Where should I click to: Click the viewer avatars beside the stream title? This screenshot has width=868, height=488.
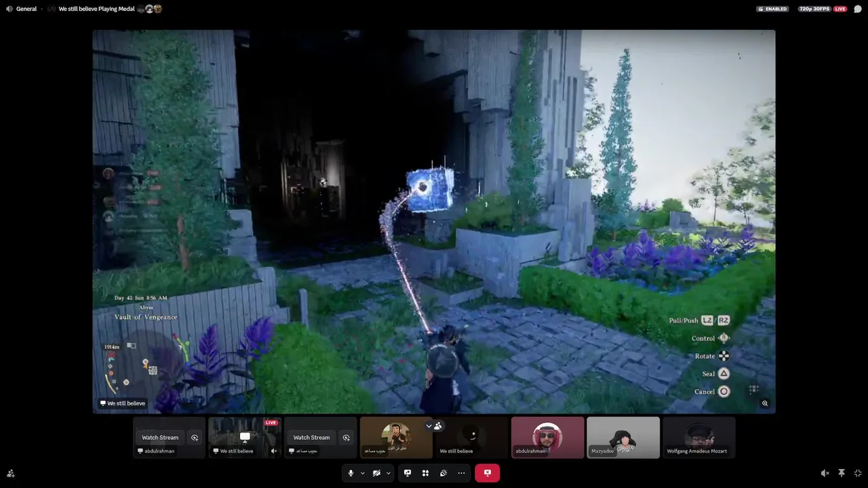[149, 9]
